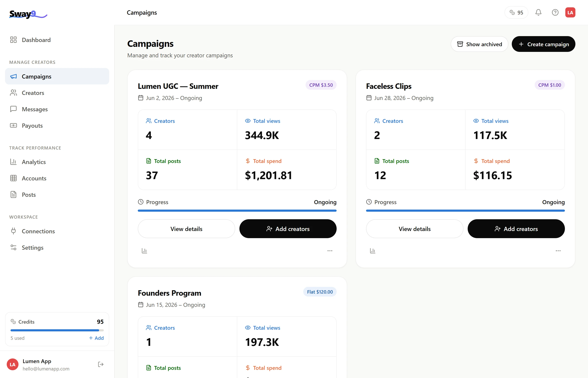This screenshot has width=588, height=378.
Task: Open Connections in sidebar
Action: pos(57,231)
